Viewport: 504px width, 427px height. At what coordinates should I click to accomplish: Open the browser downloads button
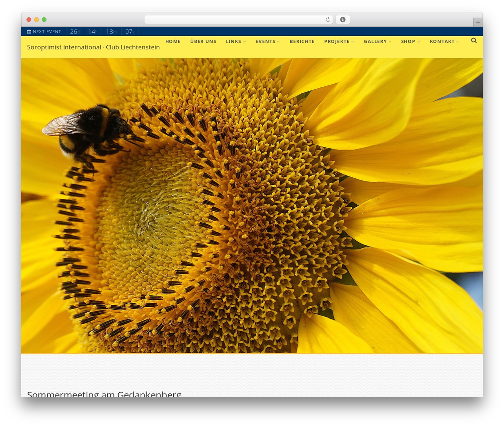343,20
